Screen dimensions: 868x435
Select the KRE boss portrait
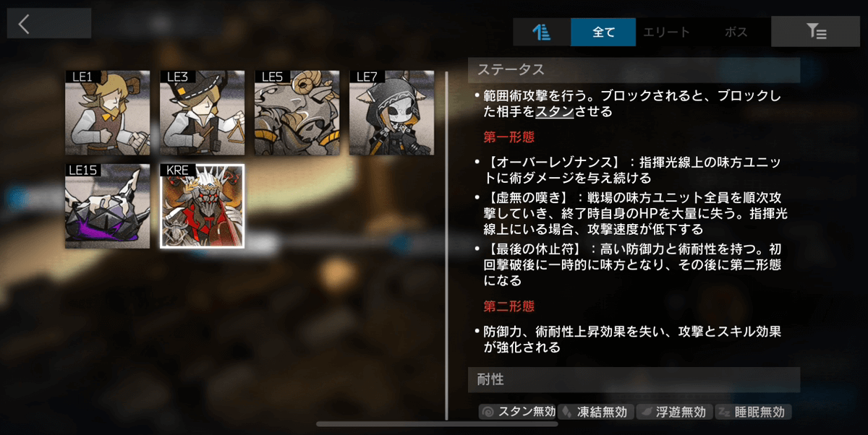(203, 207)
